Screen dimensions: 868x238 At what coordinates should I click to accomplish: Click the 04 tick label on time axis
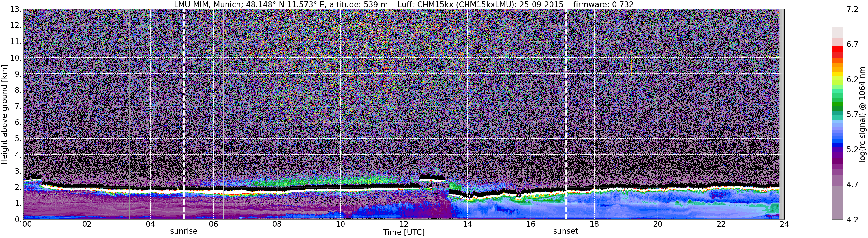[150, 224]
